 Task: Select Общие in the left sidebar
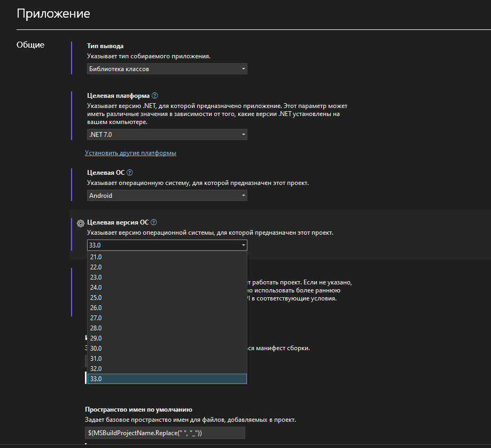click(30, 45)
